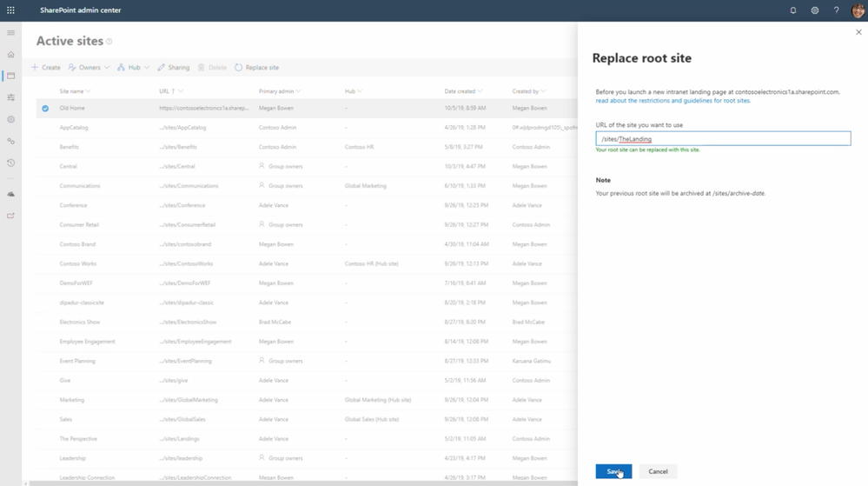Collapse the navigation hamburger menu icon
Screen dimensions: 868x486
(10, 33)
